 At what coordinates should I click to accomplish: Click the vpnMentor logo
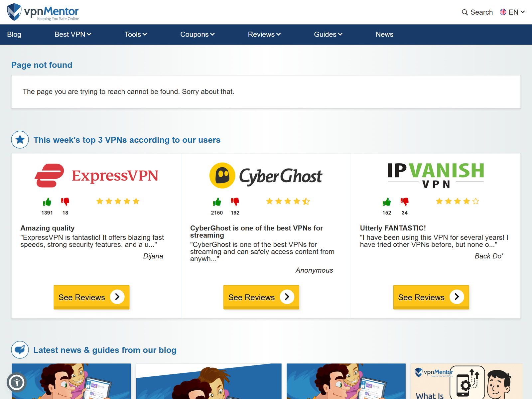pos(43,12)
